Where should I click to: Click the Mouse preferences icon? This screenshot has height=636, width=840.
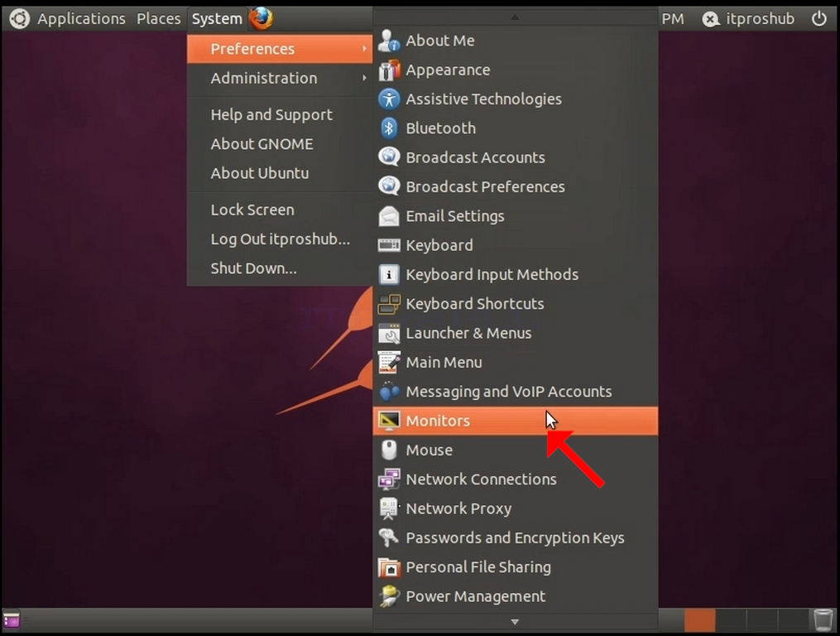tap(389, 450)
